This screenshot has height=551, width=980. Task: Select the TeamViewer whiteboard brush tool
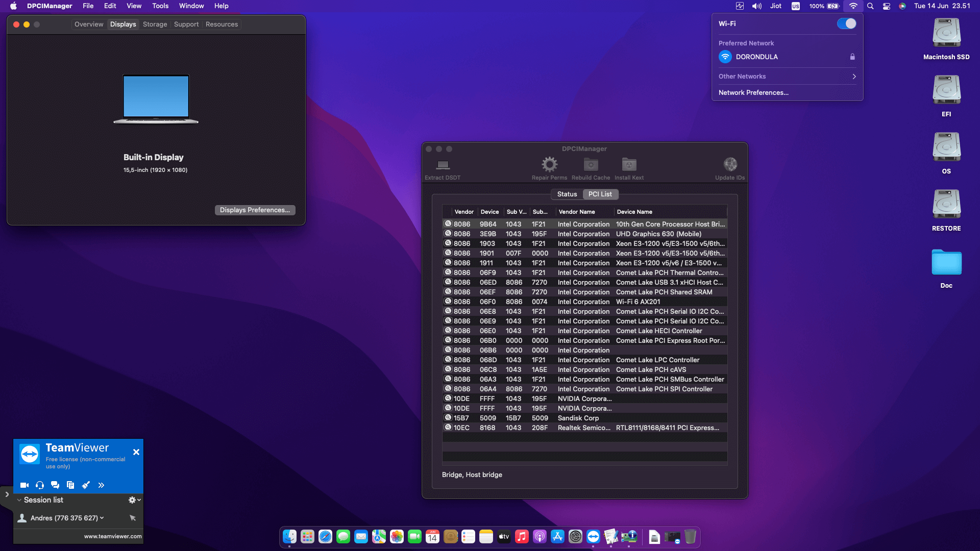[x=86, y=485]
